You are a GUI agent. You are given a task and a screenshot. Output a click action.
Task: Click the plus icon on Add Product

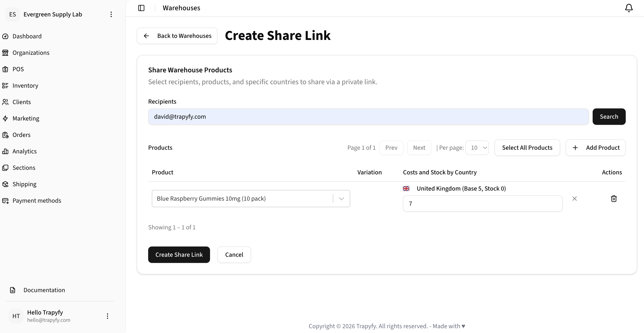tap(575, 148)
